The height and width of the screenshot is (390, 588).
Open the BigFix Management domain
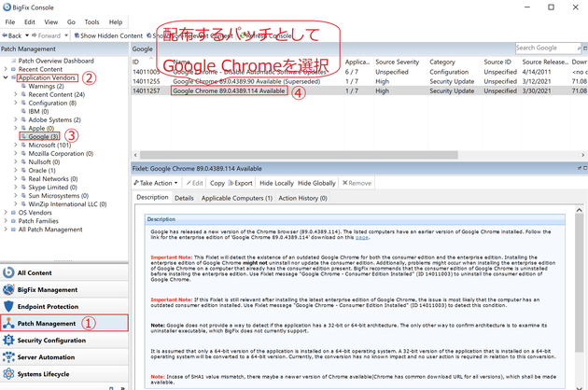(x=63, y=289)
